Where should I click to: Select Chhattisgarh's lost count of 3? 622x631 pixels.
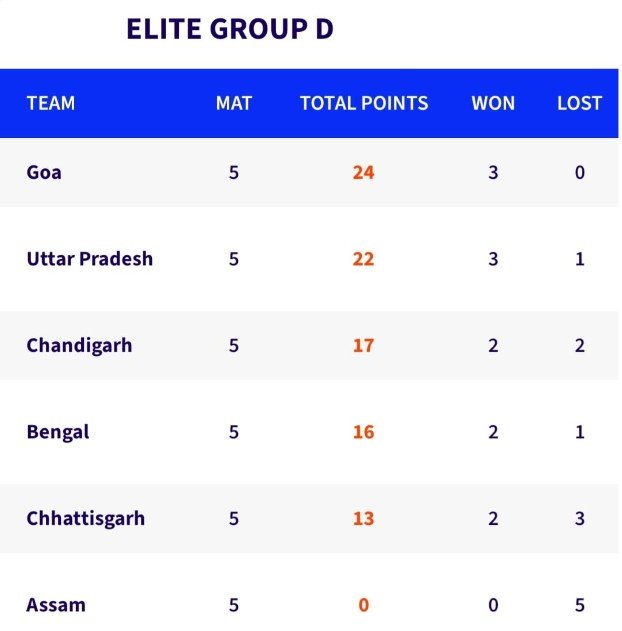[x=580, y=518]
